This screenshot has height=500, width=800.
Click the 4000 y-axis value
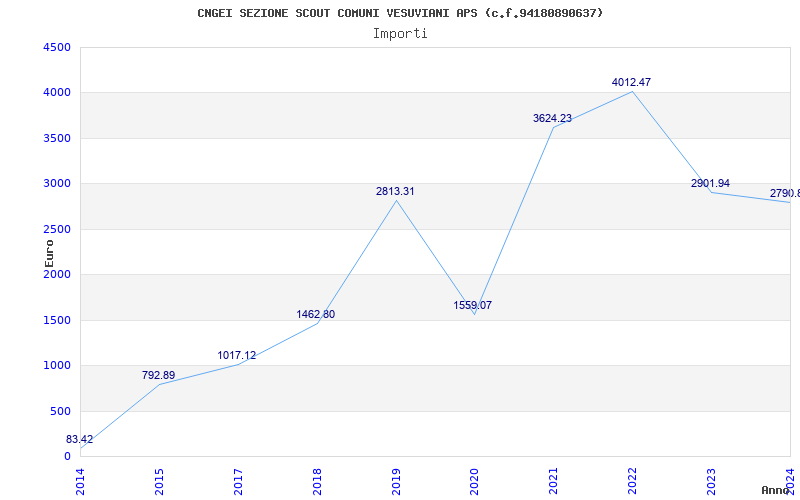(x=57, y=93)
